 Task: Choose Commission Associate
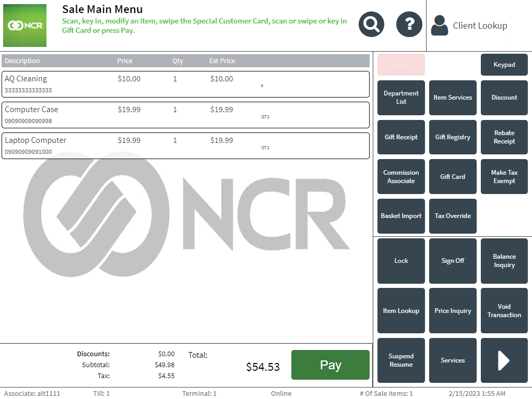(x=401, y=177)
